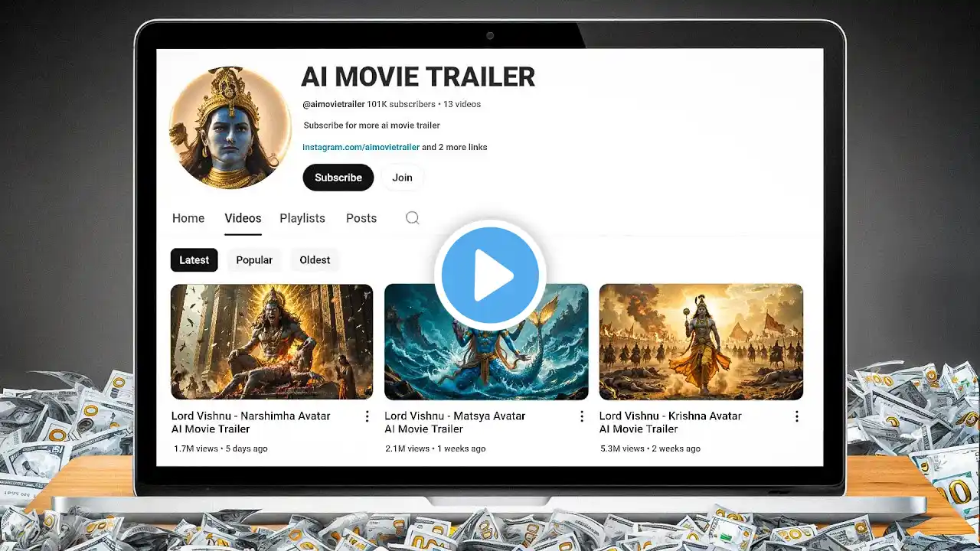Open the instagram.com/aimovietrailer link

(361, 147)
